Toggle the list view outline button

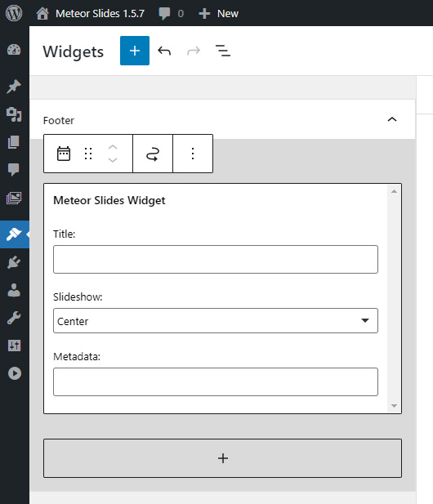(222, 51)
